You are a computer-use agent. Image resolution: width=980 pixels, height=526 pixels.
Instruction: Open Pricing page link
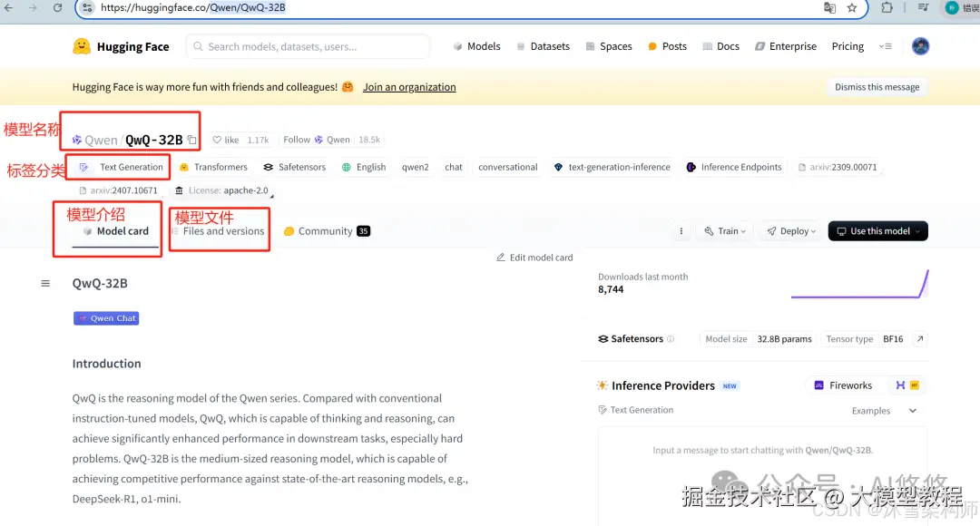pos(848,46)
